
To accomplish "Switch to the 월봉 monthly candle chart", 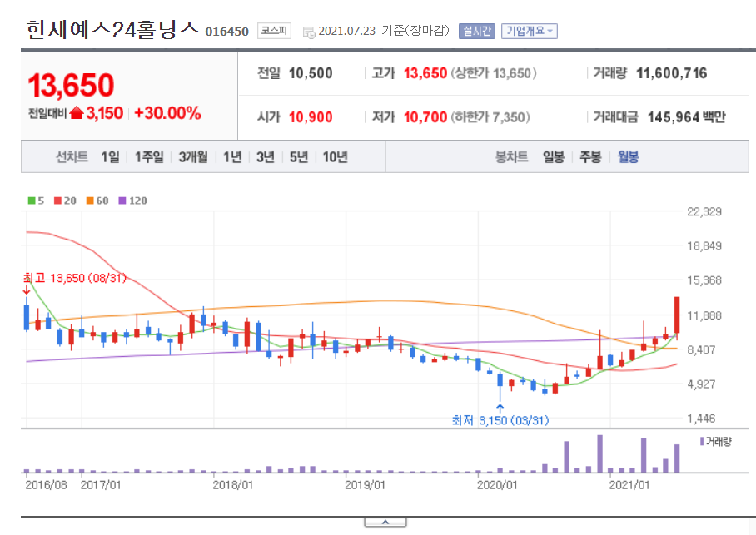I will [x=629, y=157].
